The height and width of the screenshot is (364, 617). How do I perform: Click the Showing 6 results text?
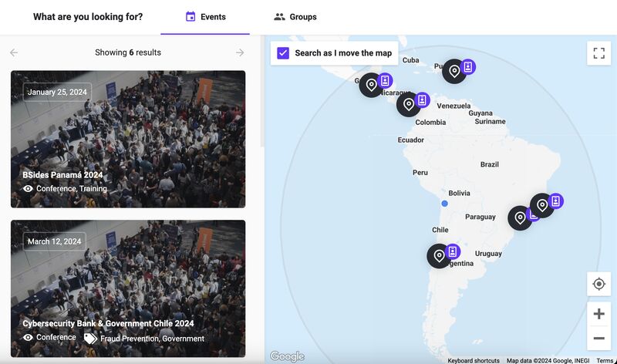128,52
